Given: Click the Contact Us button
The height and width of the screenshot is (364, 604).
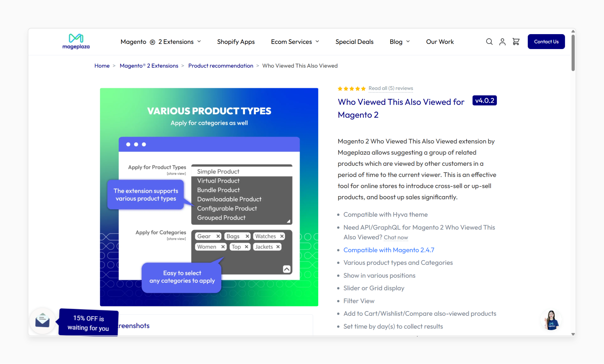Looking at the screenshot, I should click(546, 41).
